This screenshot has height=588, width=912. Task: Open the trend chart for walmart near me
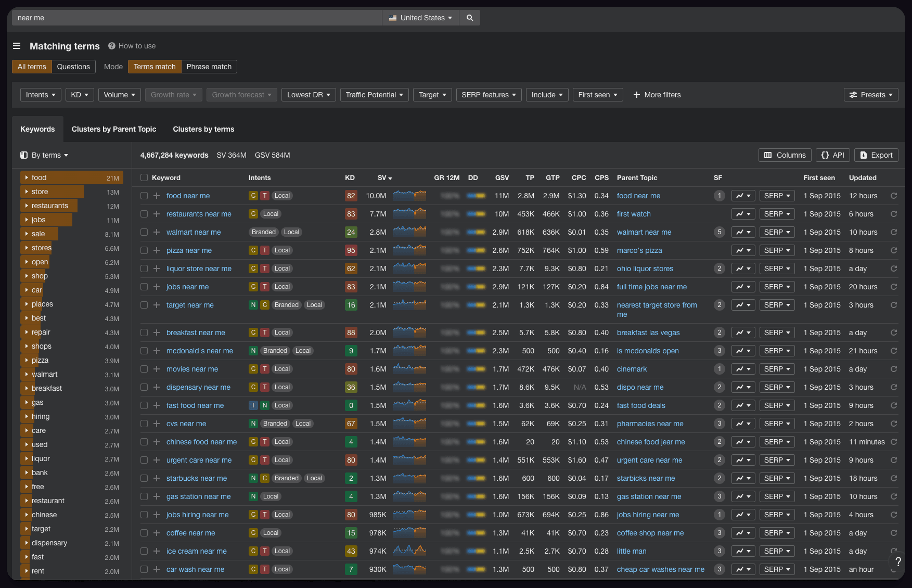tap(743, 232)
